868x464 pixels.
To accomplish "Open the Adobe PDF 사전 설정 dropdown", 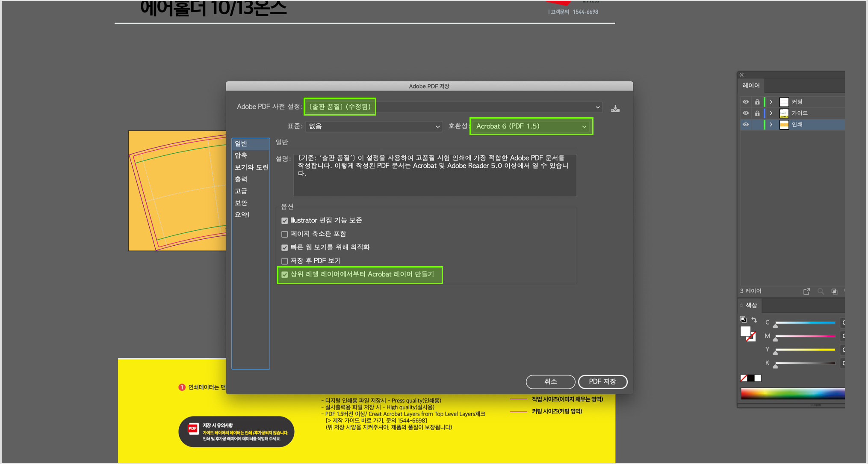I will pos(454,107).
